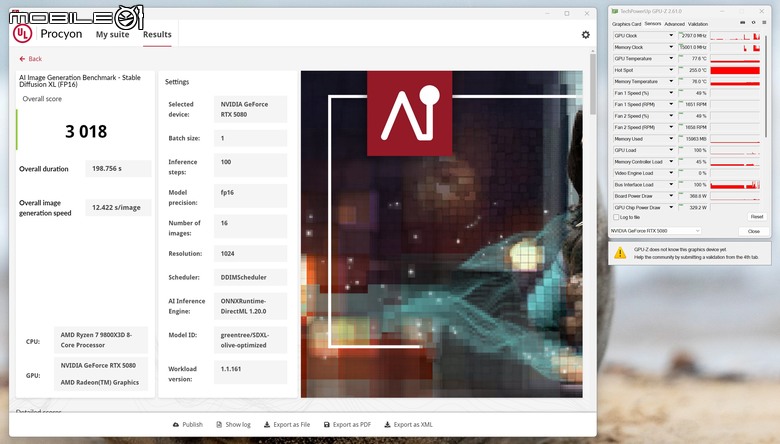Screen dimensions: 780x444
Task: Select the Results tab in Procyon
Action: click(157, 34)
